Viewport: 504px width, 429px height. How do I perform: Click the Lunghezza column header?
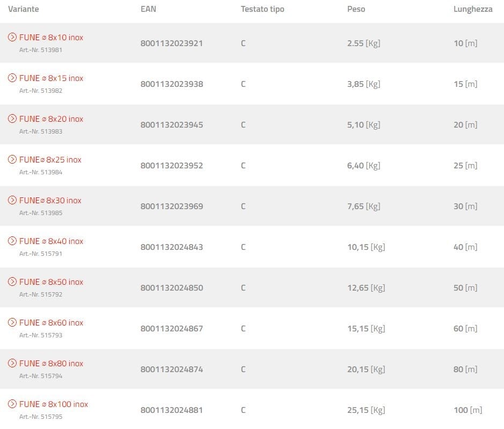(x=473, y=9)
